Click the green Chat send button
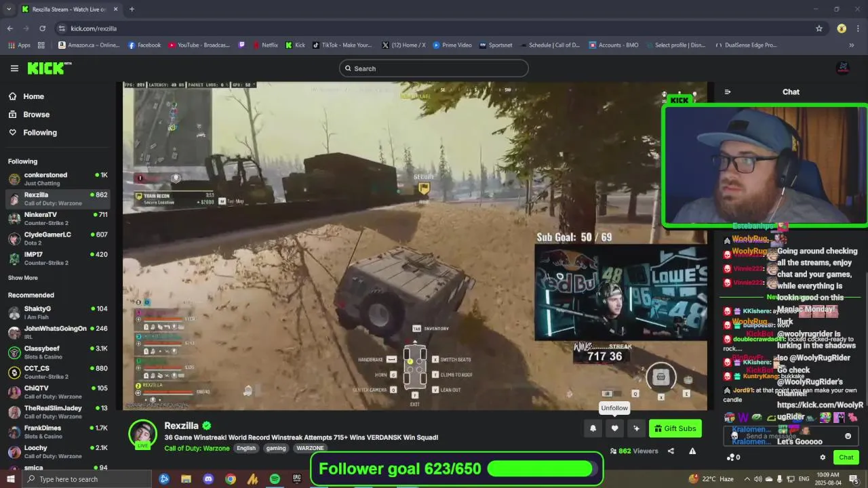The image size is (868, 488). tap(846, 457)
